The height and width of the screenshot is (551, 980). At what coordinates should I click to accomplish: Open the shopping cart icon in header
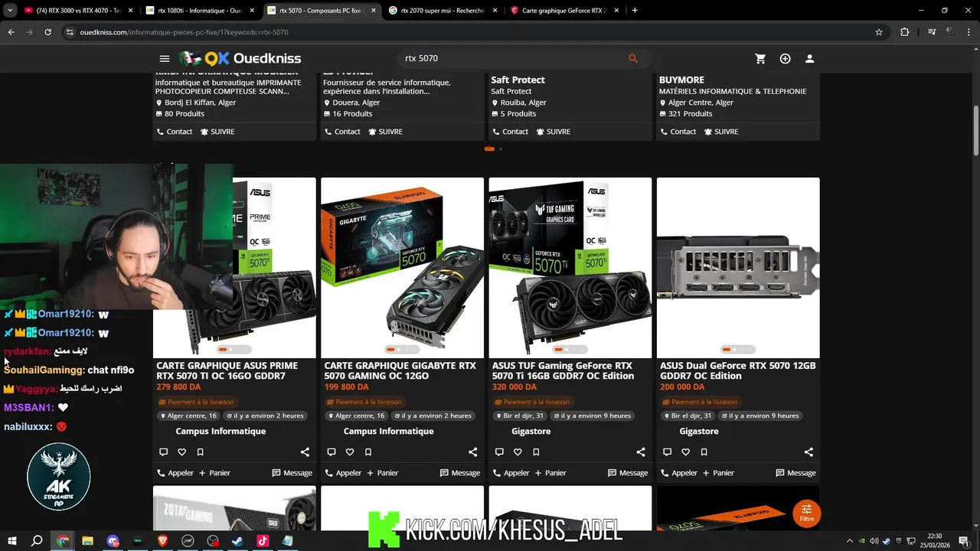760,59
